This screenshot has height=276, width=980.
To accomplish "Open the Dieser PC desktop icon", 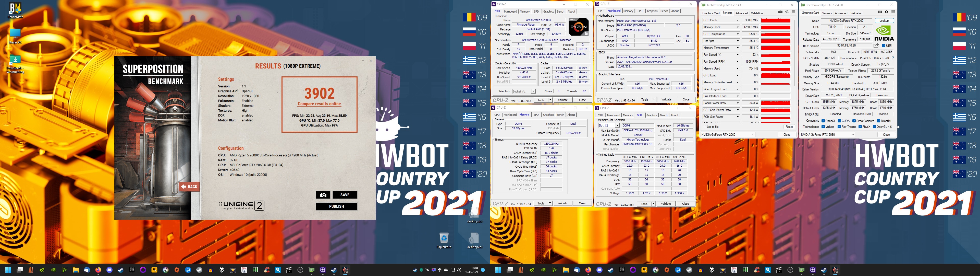I will tap(15, 36).
